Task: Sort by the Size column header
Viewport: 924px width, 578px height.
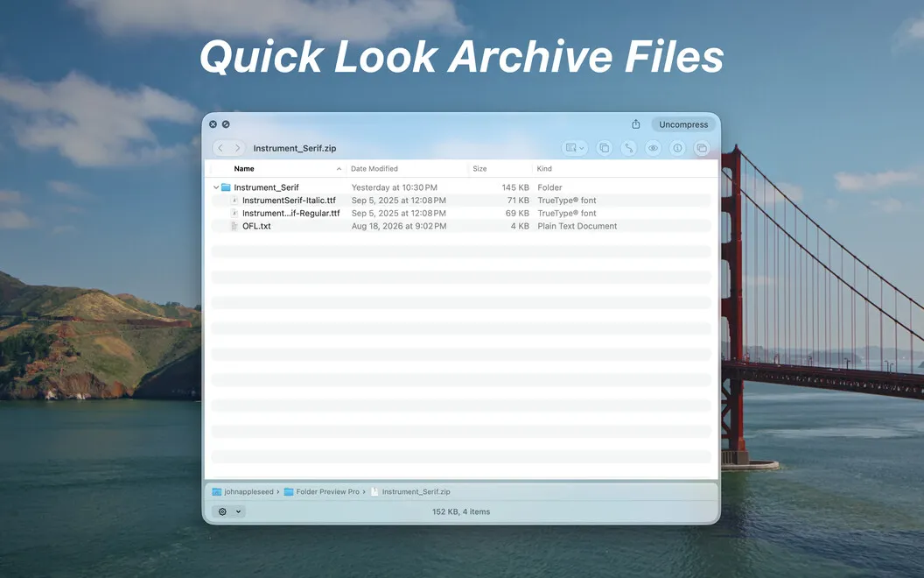Action: pyautogui.click(x=479, y=169)
